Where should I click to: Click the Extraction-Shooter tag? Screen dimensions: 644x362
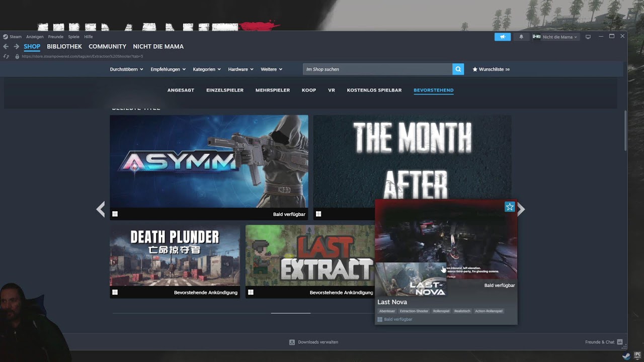(414, 311)
